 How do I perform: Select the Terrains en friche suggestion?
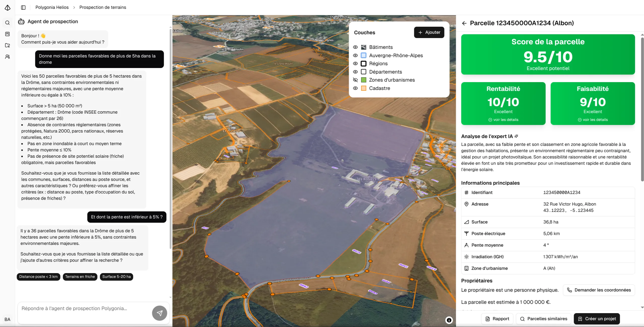click(x=80, y=277)
